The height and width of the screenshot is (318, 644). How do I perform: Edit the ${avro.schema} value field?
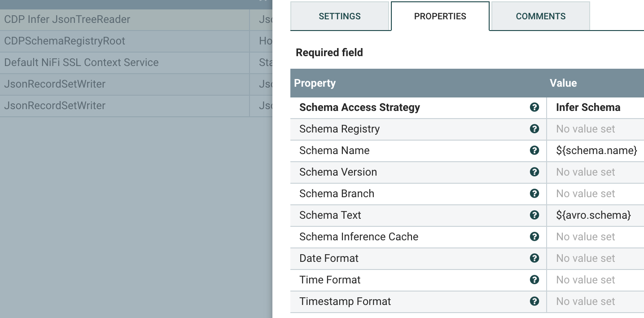(593, 215)
